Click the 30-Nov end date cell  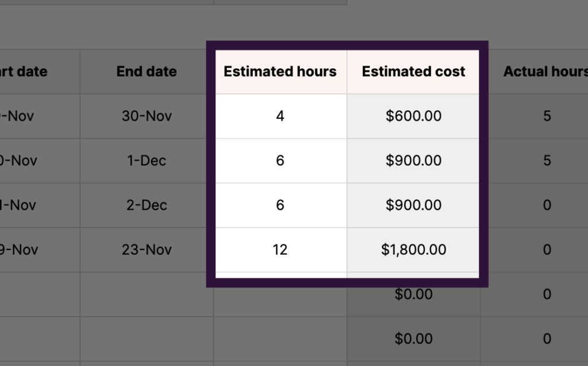[146, 116]
